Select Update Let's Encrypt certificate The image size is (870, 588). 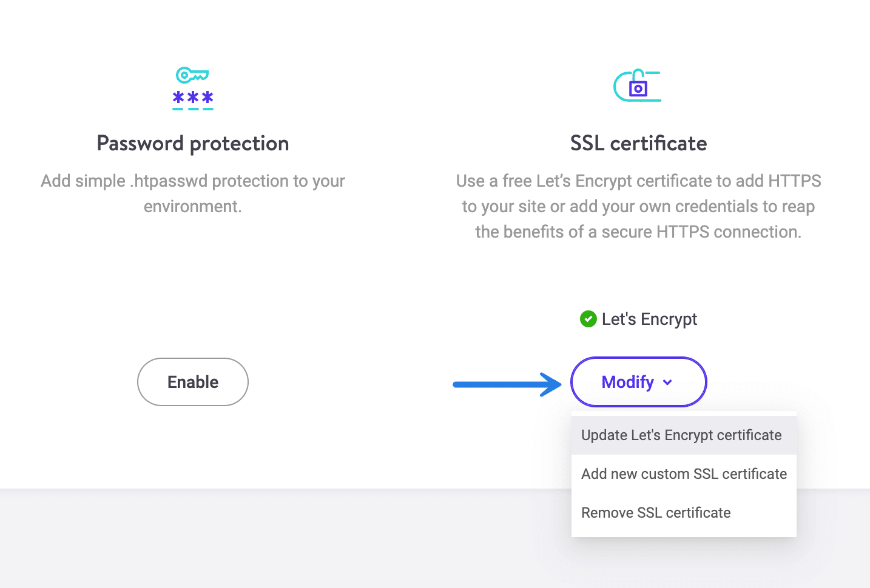pyautogui.click(x=681, y=435)
